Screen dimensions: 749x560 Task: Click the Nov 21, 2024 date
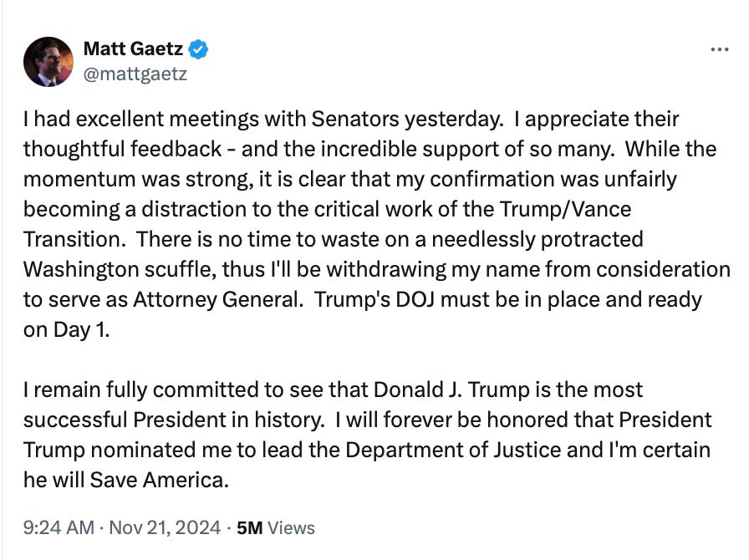click(x=161, y=528)
